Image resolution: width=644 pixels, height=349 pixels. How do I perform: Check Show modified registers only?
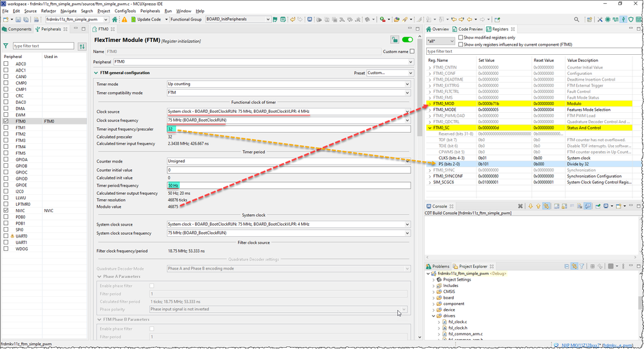coord(460,37)
